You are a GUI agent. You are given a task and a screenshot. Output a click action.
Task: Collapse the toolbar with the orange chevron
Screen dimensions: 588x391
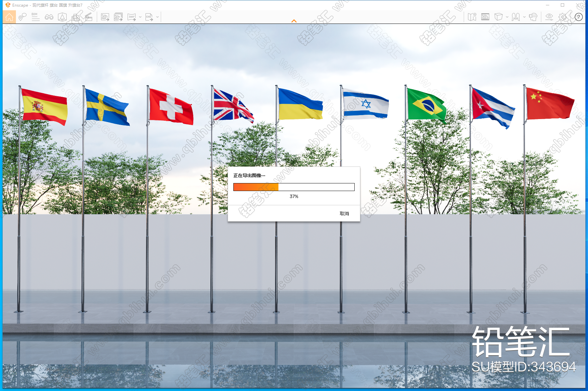pos(294,21)
